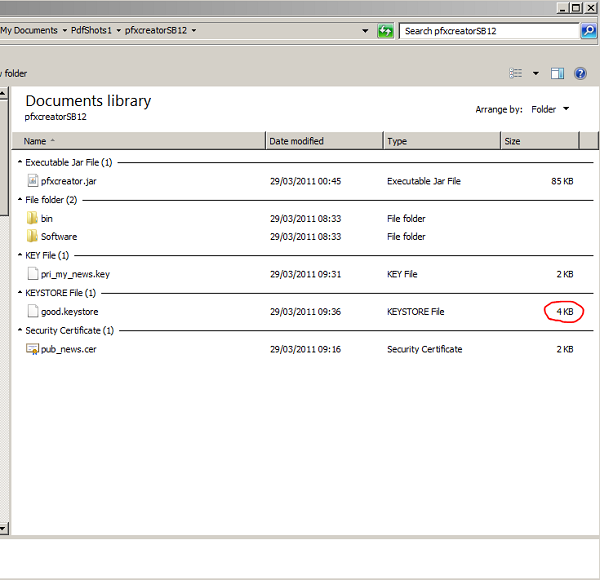
Task: Click date 29/03/2011 00:45 of pfxcreator.jar
Action: [305, 181]
